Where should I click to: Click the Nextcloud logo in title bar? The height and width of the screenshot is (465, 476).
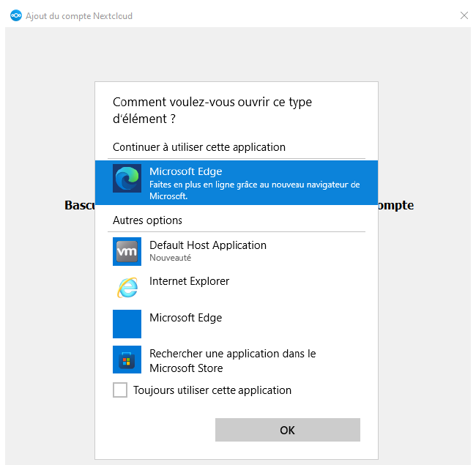coord(16,16)
